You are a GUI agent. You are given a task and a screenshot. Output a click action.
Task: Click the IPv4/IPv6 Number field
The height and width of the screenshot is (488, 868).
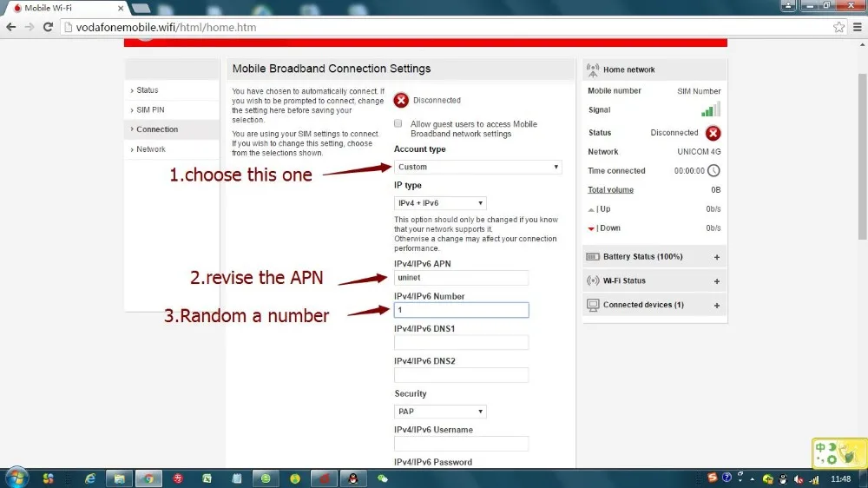coord(461,310)
